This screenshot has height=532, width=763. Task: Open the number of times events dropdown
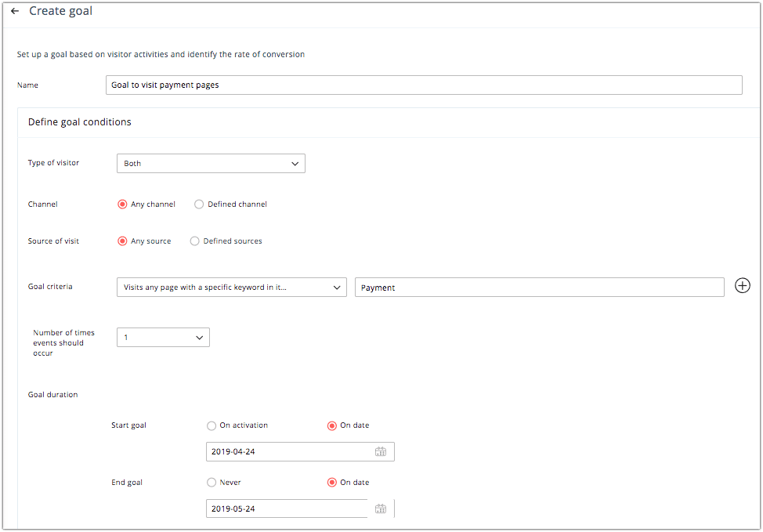point(163,338)
